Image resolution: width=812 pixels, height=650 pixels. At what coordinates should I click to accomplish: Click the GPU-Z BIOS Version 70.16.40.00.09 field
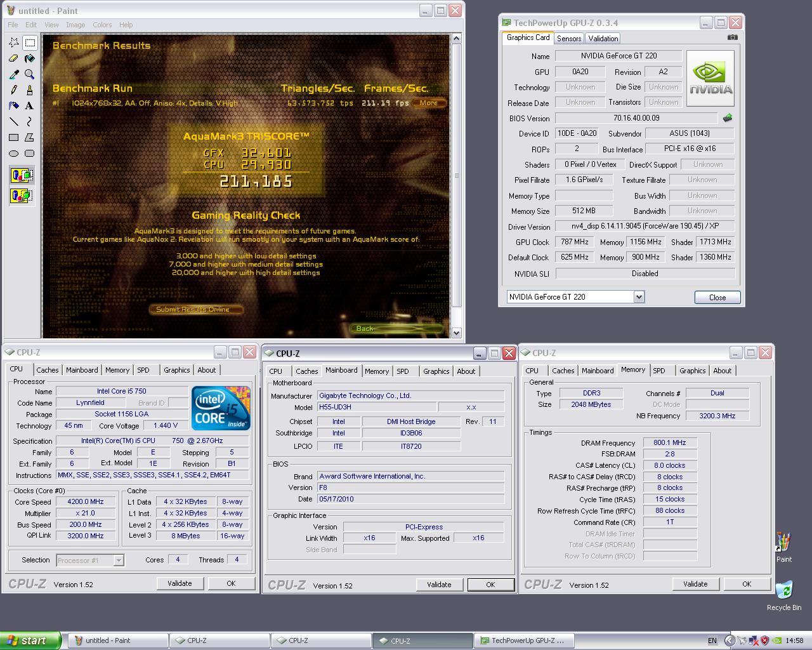pyautogui.click(x=636, y=118)
